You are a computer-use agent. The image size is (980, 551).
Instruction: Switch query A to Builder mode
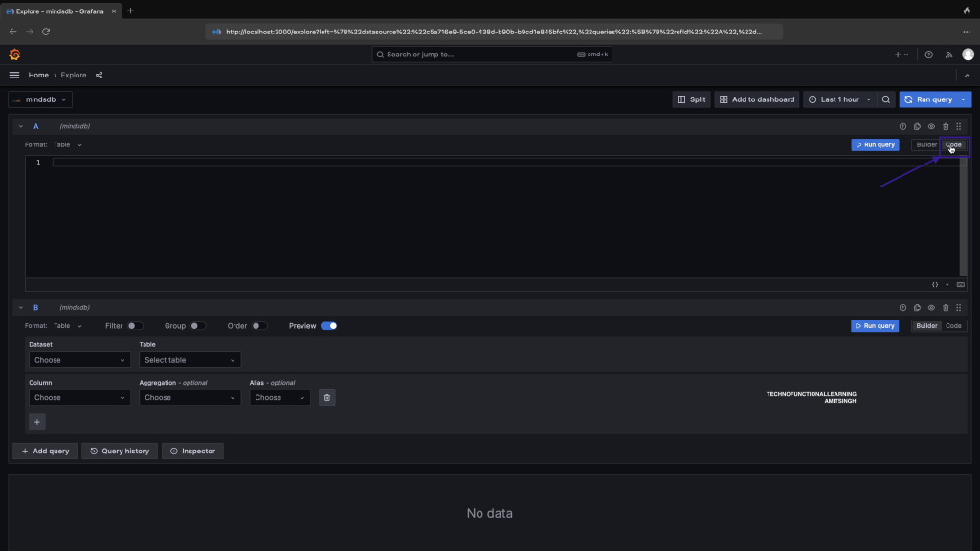coord(925,145)
